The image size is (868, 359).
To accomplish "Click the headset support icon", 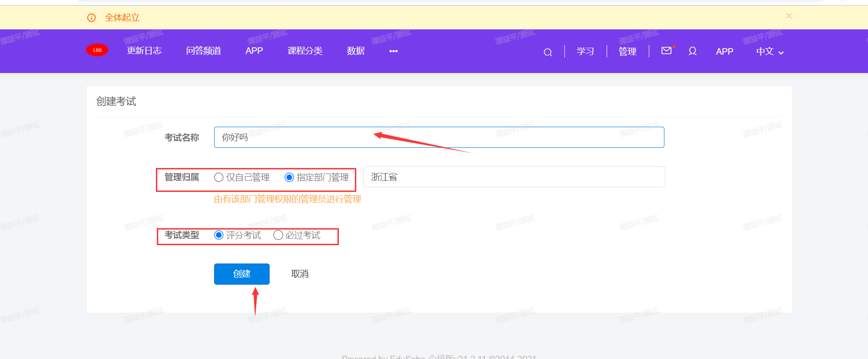I will (x=692, y=51).
